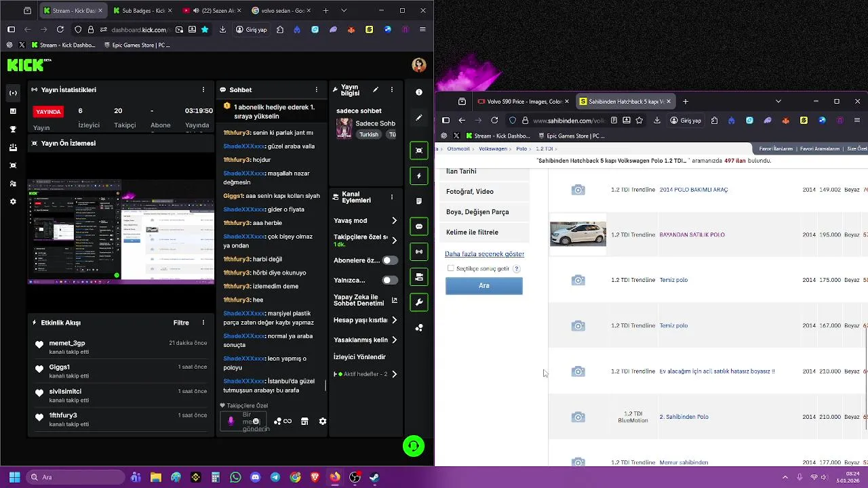868x488 pixels.
Task: Open Kick sidebar trophy achievements icon
Action: point(13,129)
